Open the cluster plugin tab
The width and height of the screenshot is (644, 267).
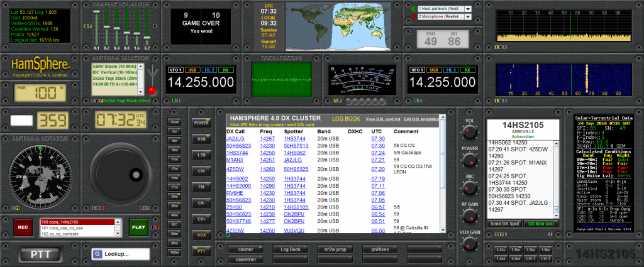tap(246, 249)
